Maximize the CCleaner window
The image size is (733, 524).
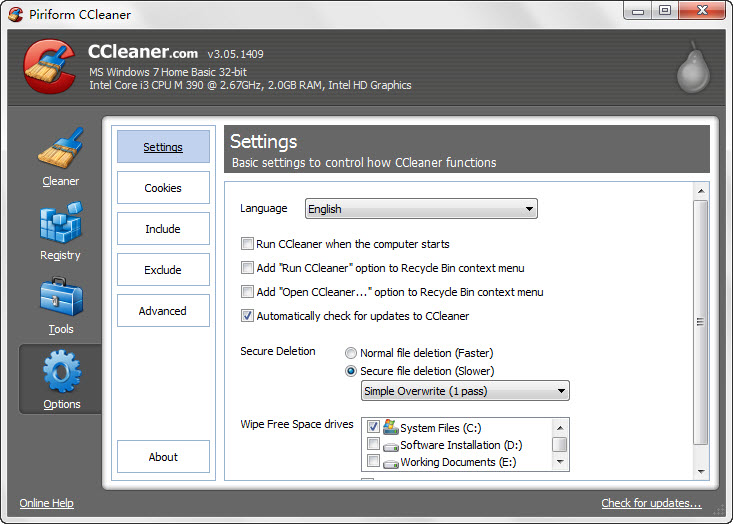point(665,11)
